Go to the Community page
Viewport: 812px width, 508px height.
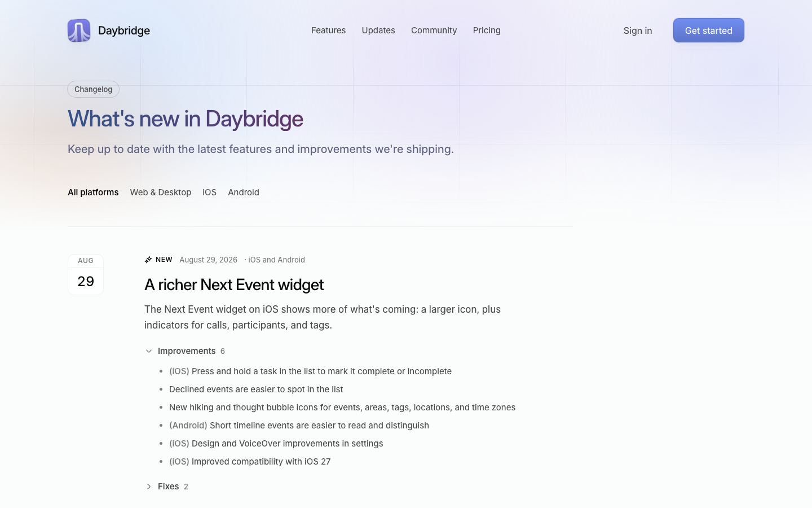tap(434, 30)
